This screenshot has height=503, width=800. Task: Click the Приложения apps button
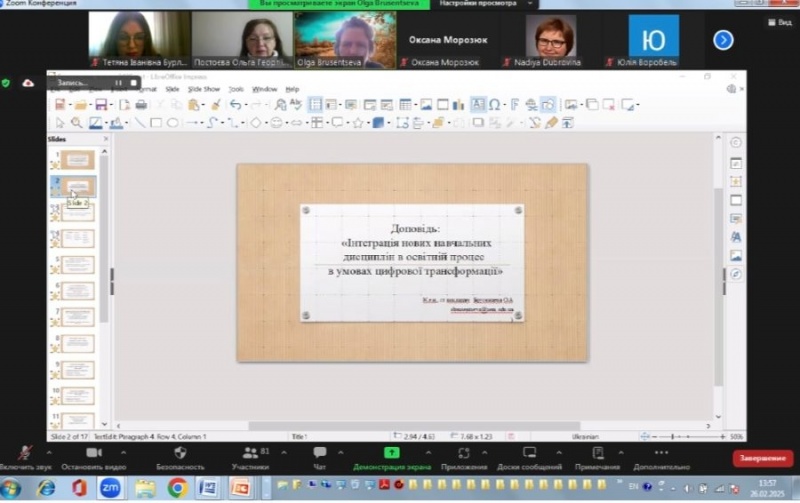(x=463, y=455)
